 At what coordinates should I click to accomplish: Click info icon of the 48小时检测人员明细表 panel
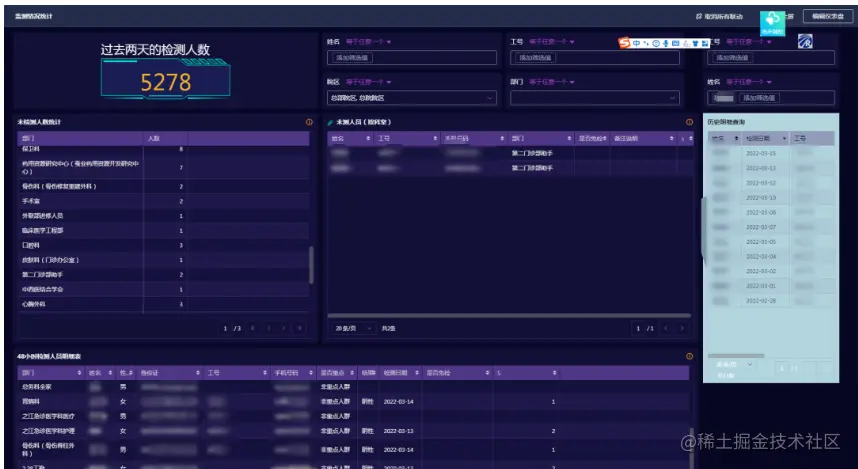[x=689, y=356]
